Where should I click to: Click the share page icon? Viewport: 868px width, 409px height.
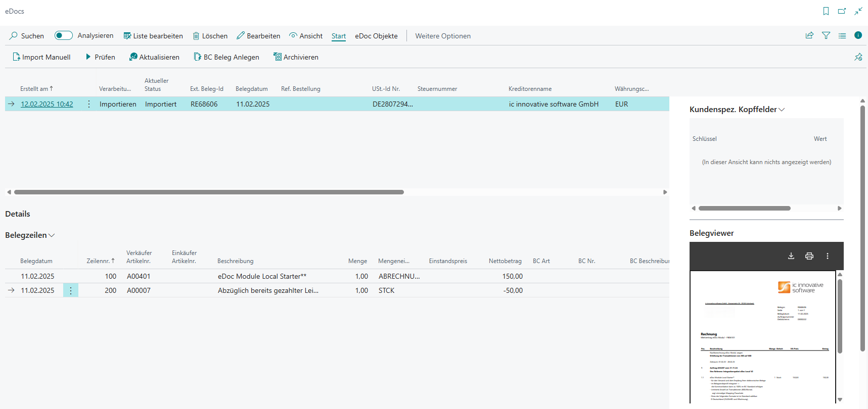coord(809,36)
